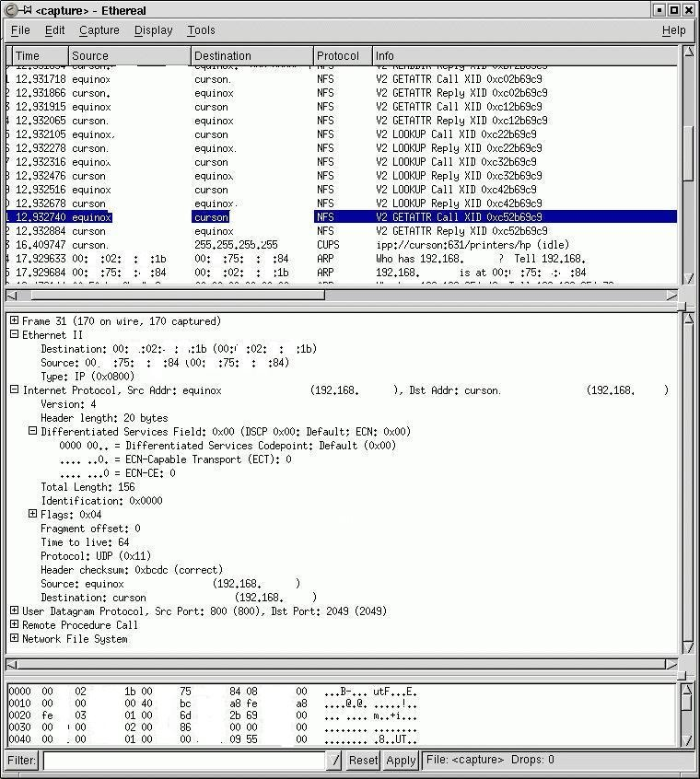Expand the Flags: 0x04 node
The height and width of the screenshot is (779, 700).
point(33,515)
